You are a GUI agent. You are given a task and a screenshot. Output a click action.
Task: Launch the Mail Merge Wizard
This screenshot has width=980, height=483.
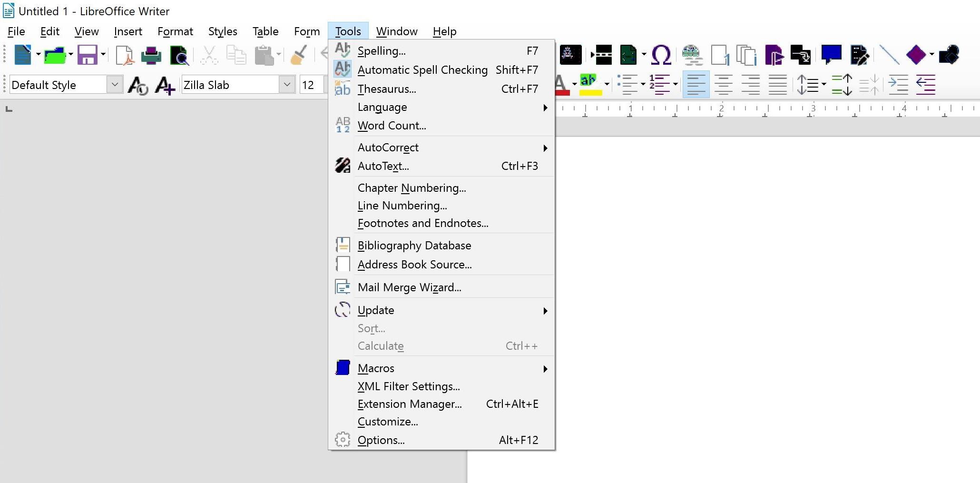click(x=409, y=287)
